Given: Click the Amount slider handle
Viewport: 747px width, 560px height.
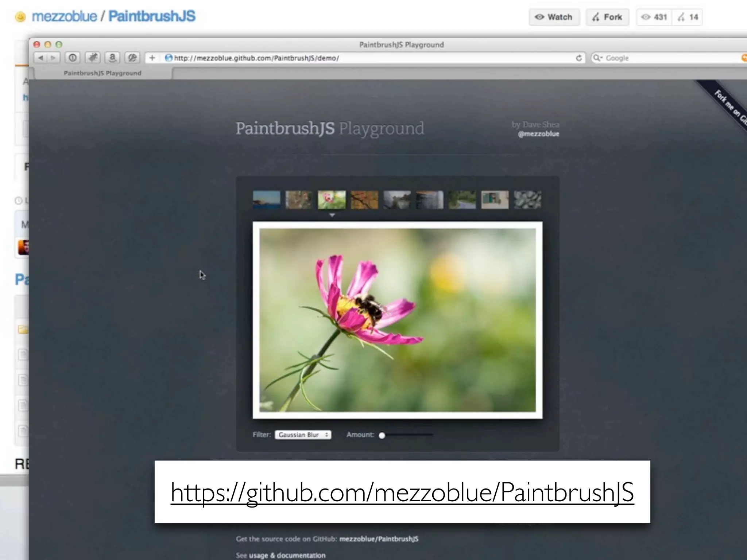Looking at the screenshot, I should [382, 435].
